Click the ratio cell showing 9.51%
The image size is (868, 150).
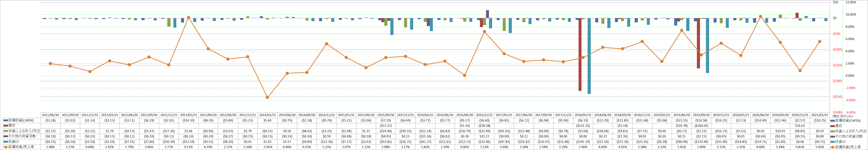(188, 147)
